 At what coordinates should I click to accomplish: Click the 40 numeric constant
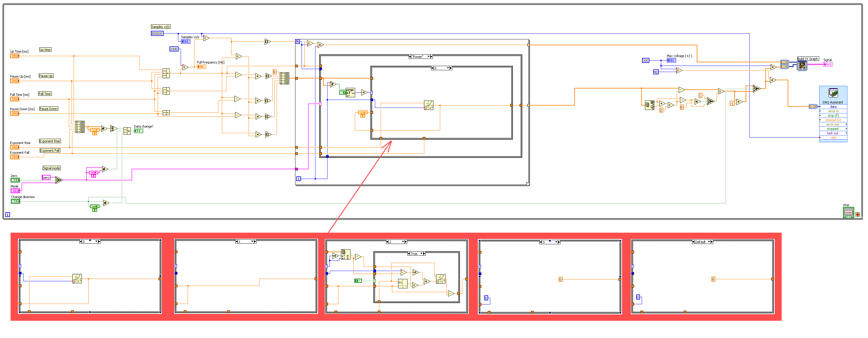click(656, 72)
